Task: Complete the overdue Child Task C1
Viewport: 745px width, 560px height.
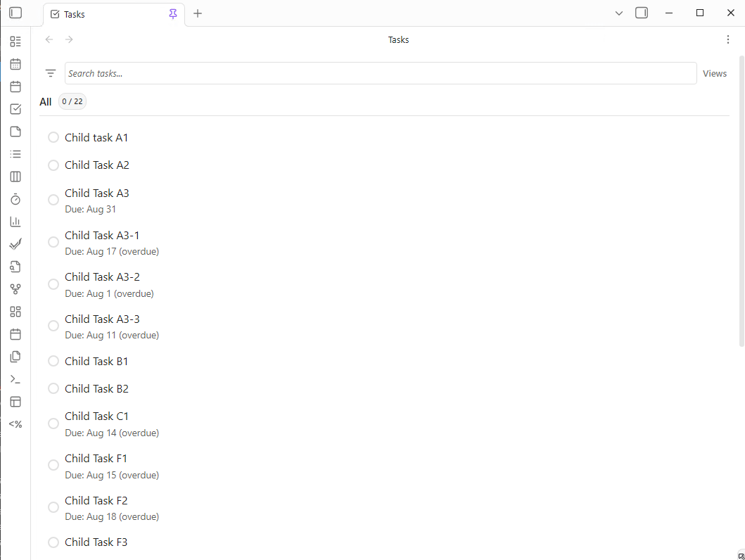Action: (53, 423)
